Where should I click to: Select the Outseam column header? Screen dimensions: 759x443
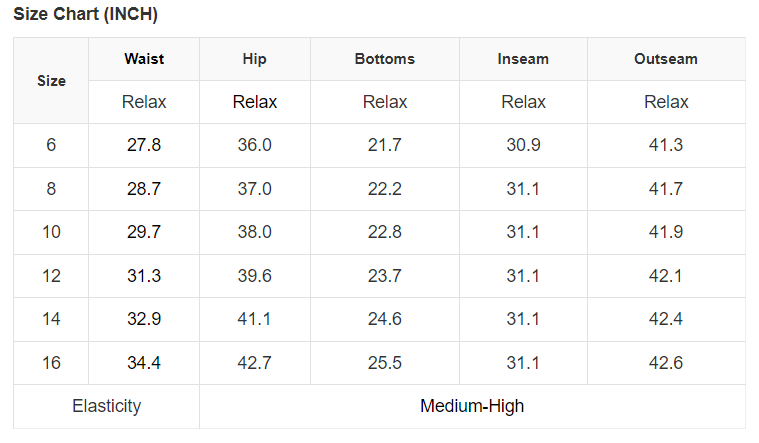(666, 59)
